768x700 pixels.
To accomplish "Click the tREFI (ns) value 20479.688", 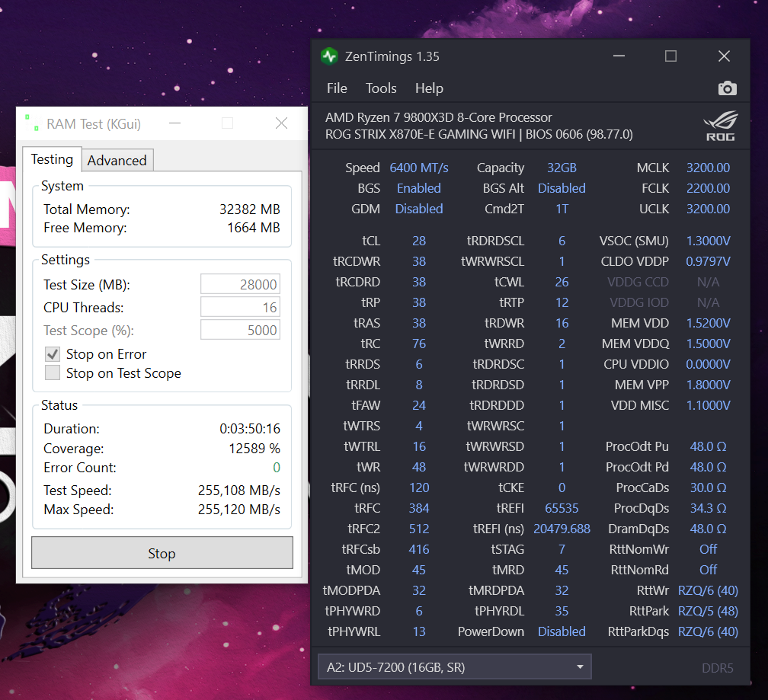I will point(562,529).
